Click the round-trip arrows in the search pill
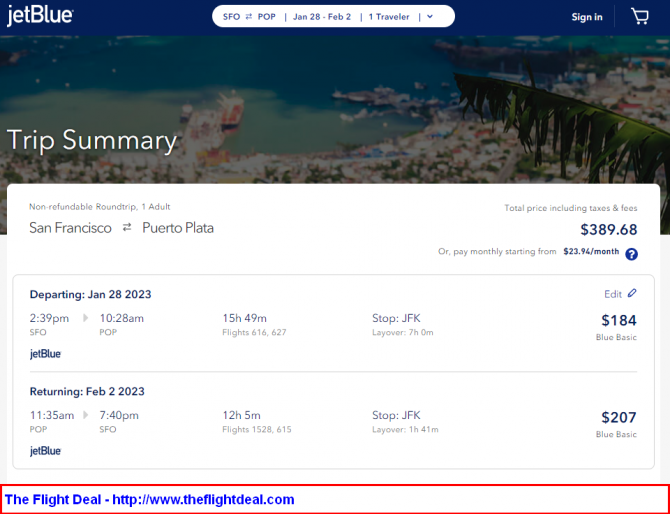670x514 pixels. coord(249,17)
